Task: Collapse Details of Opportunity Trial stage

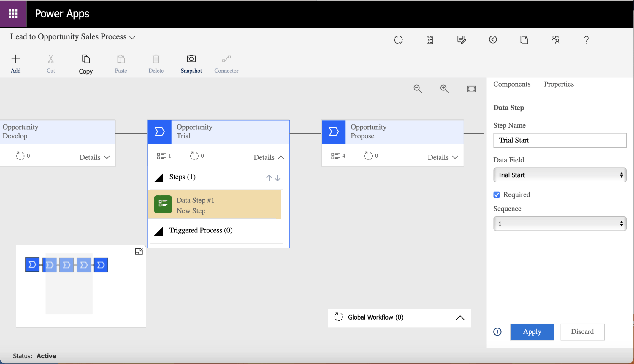Action: point(269,157)
